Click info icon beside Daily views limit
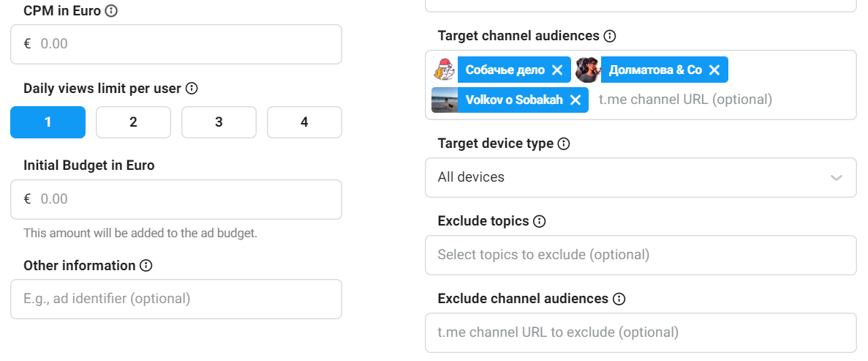 pos(192,89)
